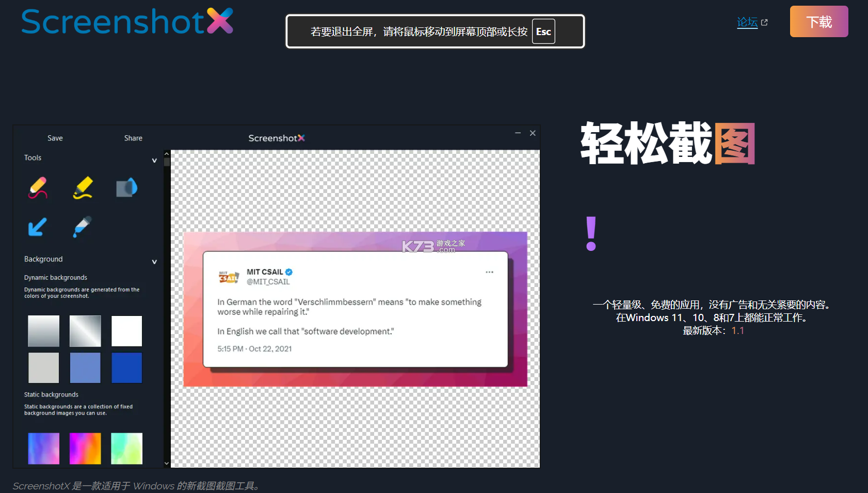Click the verified badge next to MIT CSAIL
This screenshot has height=493, width=868.
[289, 272]
